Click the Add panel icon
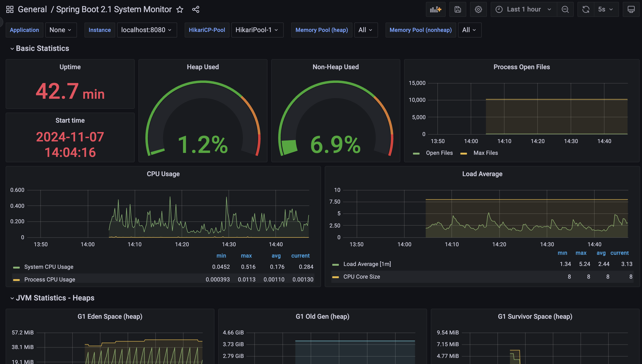 point(436,10)
